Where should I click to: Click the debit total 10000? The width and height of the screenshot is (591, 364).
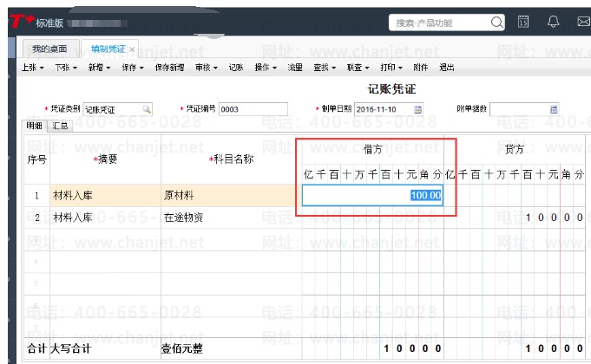coord(412,348)
